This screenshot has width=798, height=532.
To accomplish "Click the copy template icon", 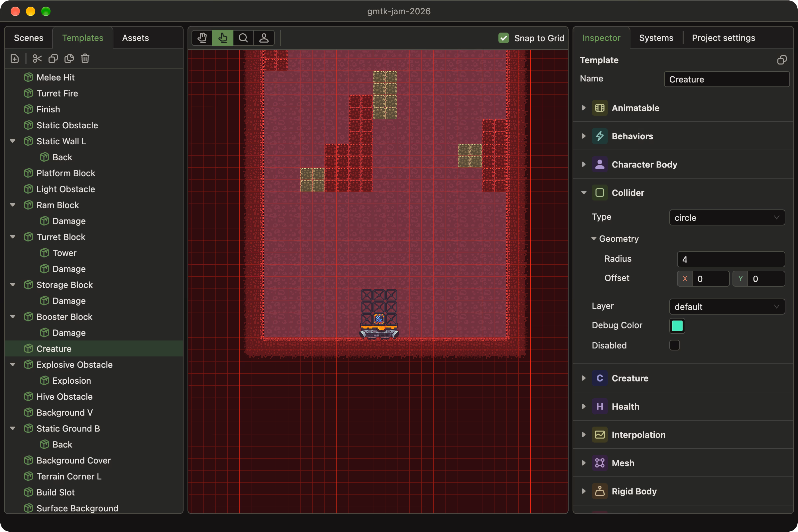I will point(53,59).
